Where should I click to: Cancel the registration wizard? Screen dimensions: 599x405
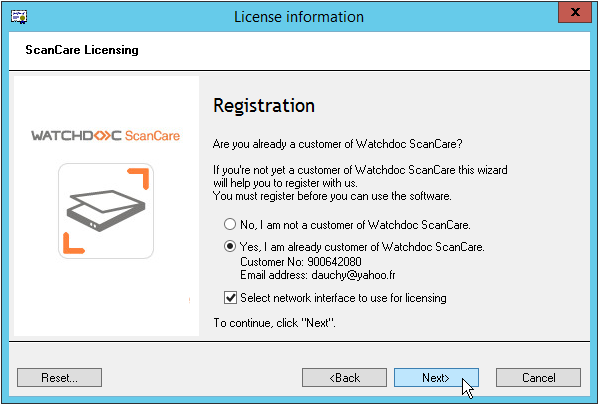click(538, 377)
